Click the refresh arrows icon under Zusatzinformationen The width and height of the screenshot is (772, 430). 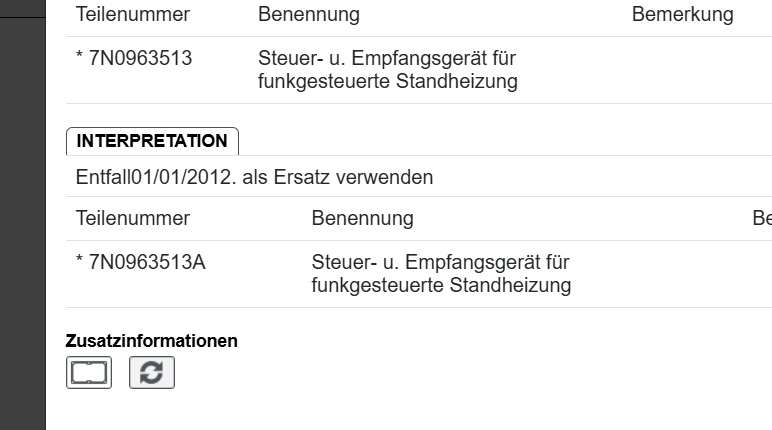pyautogui.click(x=152, y=373)
